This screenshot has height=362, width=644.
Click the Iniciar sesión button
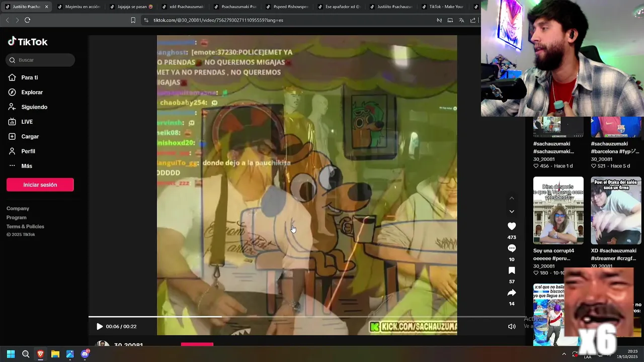pyautogui.click(x=40, y=185)
